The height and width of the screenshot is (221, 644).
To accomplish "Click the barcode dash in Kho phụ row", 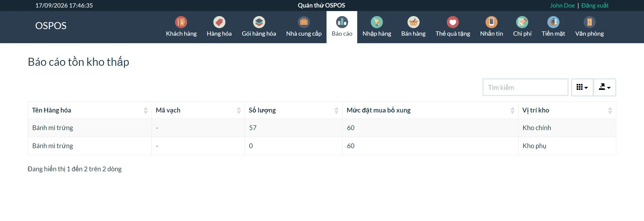I will coord(198,146).
